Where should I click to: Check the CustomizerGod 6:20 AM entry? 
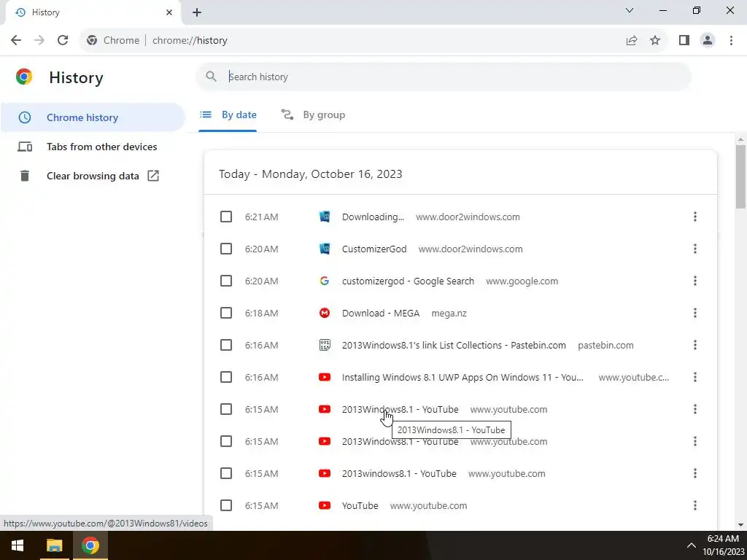pyautogui.click(x=226, y=249)
